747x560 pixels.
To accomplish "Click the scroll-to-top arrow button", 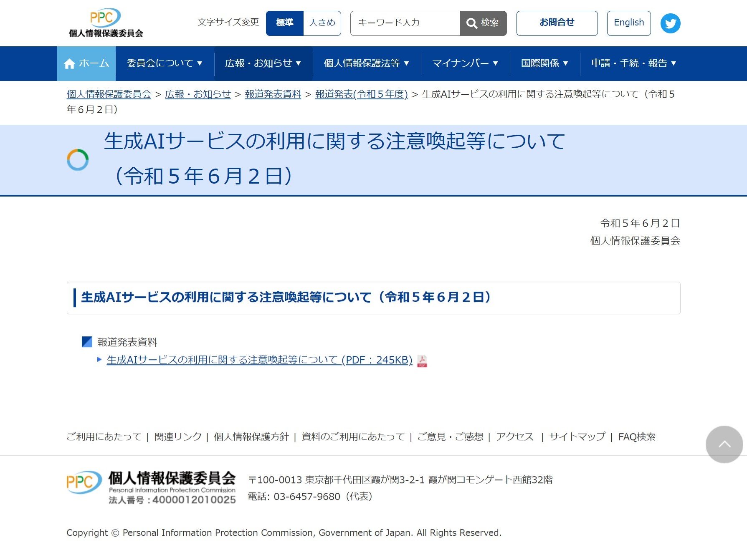I will pyautogui.click(x=724, y=444).
